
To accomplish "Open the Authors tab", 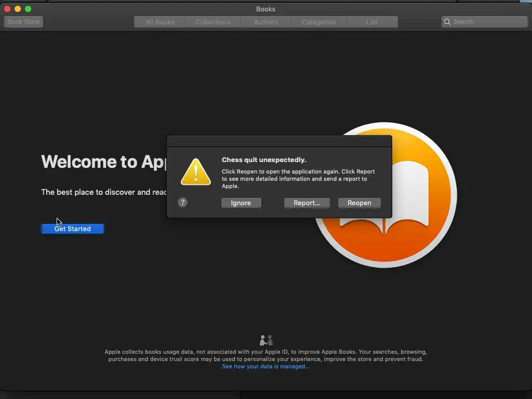I will 265,22.
